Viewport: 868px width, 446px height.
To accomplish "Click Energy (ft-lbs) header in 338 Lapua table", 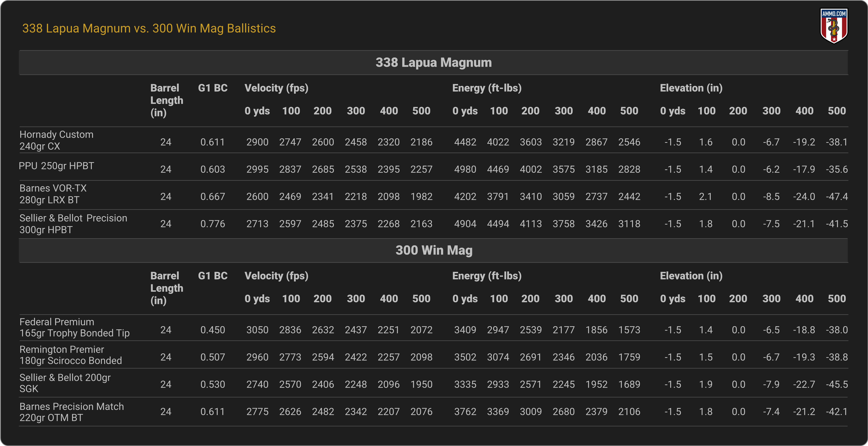I will point(487,88).
